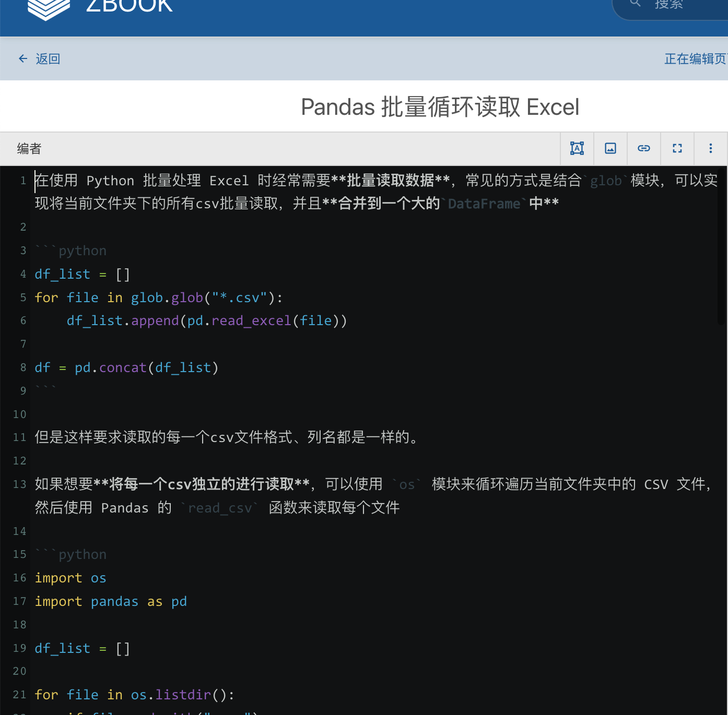This screenshot has height=715, width=728.
Task: Open the three-dot more options menu
Action: coord(711,148)
